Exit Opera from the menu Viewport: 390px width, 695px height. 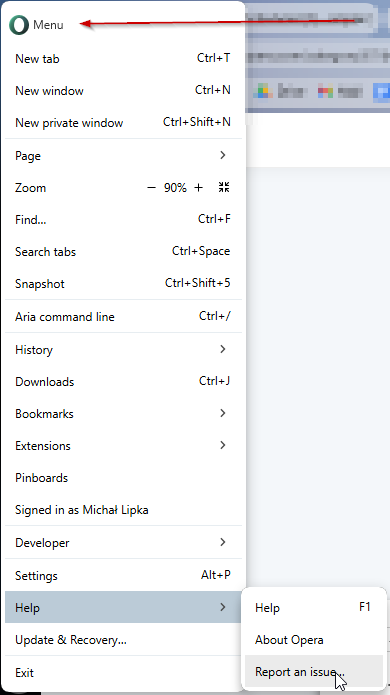pyautogui.click(x=124, y=672)
